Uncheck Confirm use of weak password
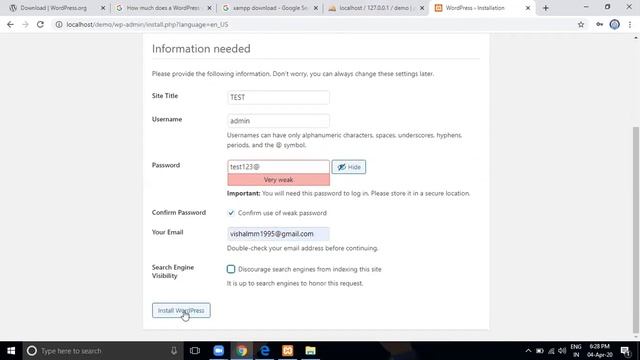Screen dimensions: 640x360 click(x=231, y=213)
